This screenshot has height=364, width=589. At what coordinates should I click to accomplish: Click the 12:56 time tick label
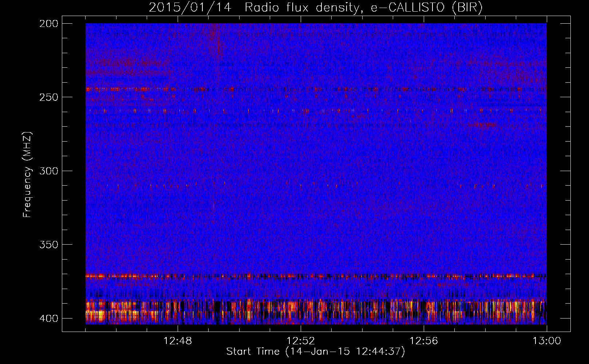click(x=424, y=341)
